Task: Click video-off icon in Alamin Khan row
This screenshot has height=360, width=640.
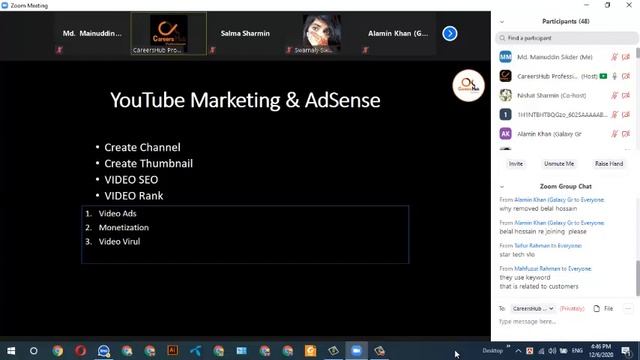Action: (626, 134)
